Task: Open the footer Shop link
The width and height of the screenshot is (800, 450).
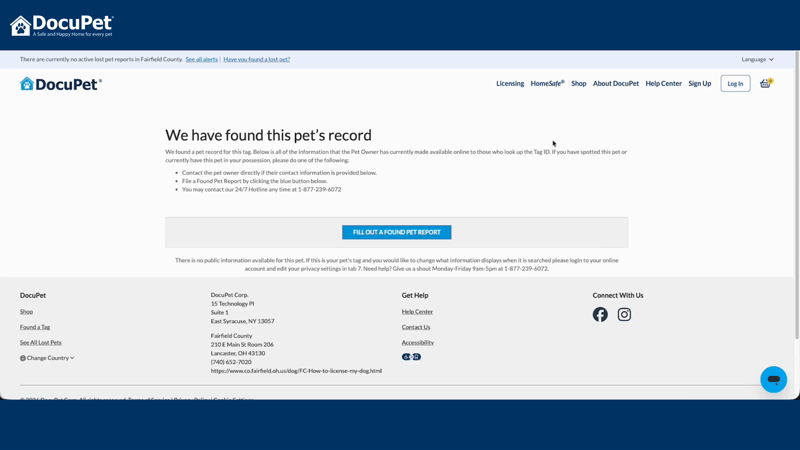Action: [x=26, y=312]
